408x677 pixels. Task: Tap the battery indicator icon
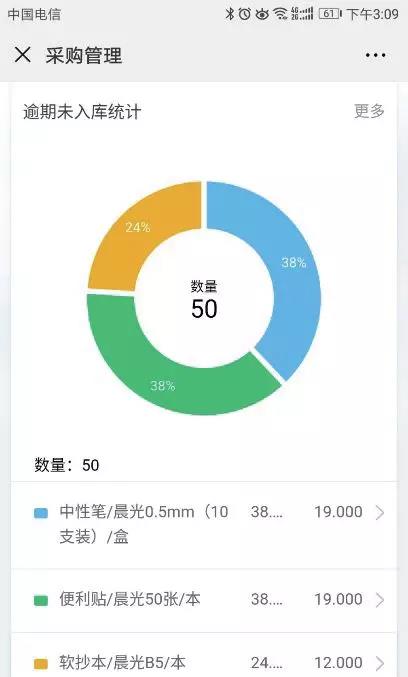[x=330, y=14]
